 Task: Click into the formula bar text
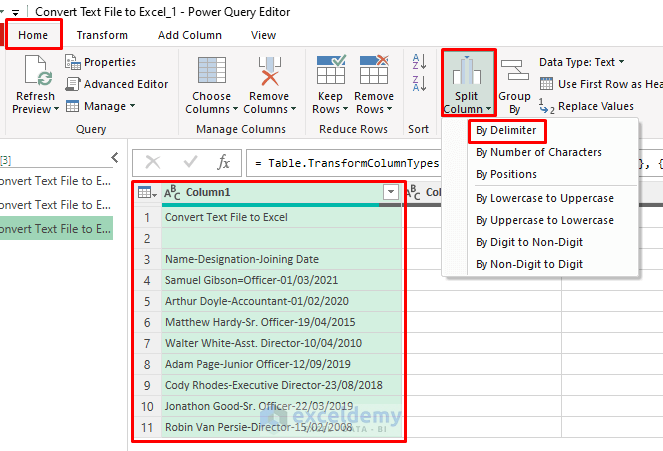(347, 163)
